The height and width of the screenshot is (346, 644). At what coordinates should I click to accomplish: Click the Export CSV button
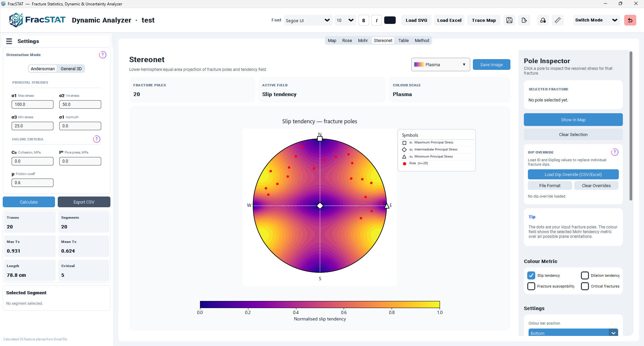coord(84,202)
